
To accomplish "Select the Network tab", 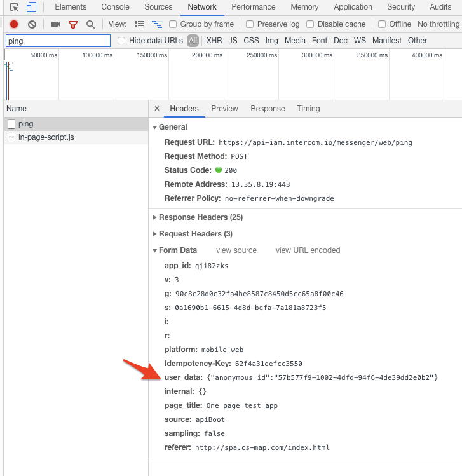I will (x=202, y=7).
